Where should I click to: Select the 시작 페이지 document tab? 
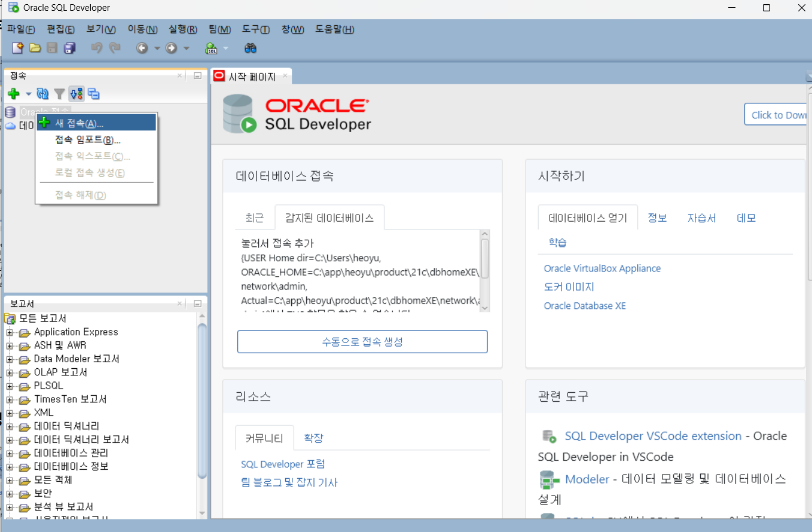(x=252, y=77)
